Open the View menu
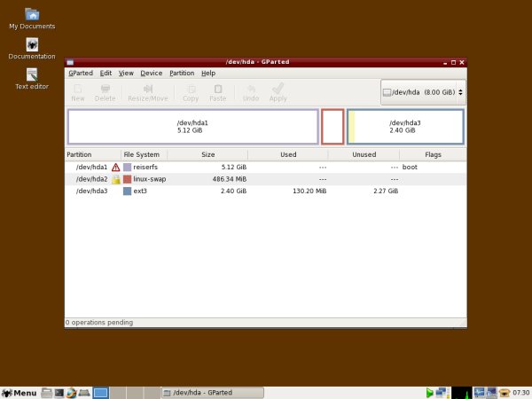The image size is (532, 399). 126,73
